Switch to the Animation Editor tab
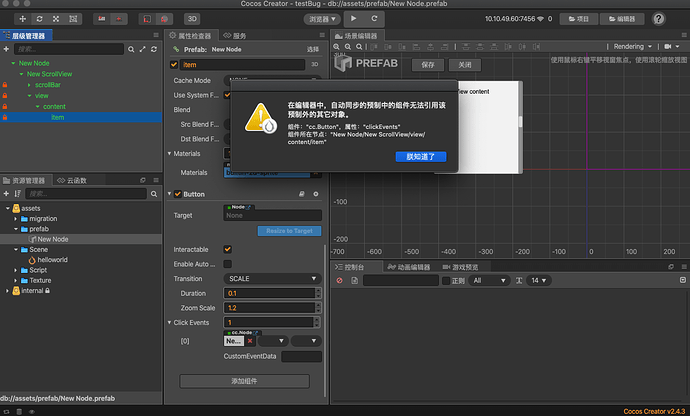This screenshot has width=690, height=416. [409, 267]
